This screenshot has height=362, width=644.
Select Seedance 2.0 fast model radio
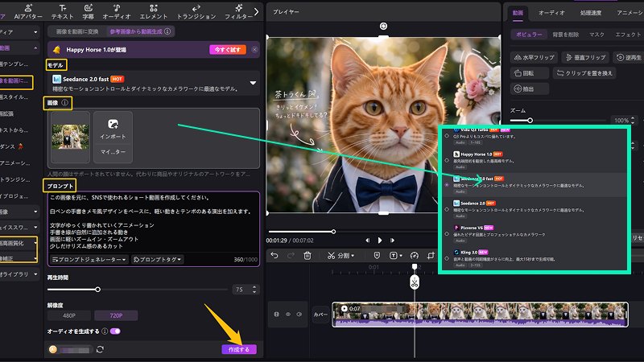(x=447, y=185)
